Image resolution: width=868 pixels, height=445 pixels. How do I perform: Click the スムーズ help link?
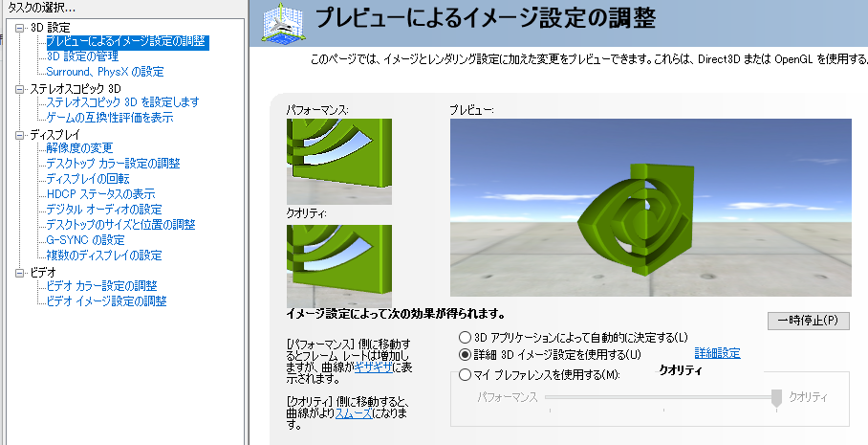pos(354,413)
